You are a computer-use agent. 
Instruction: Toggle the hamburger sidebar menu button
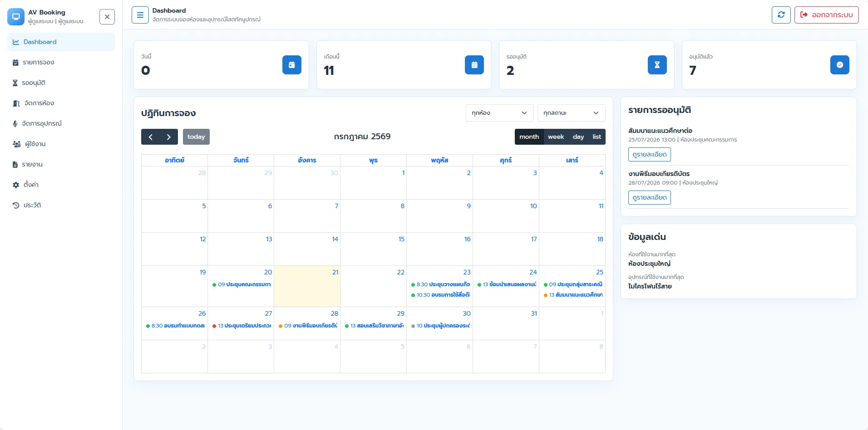[x=140, y=15]
